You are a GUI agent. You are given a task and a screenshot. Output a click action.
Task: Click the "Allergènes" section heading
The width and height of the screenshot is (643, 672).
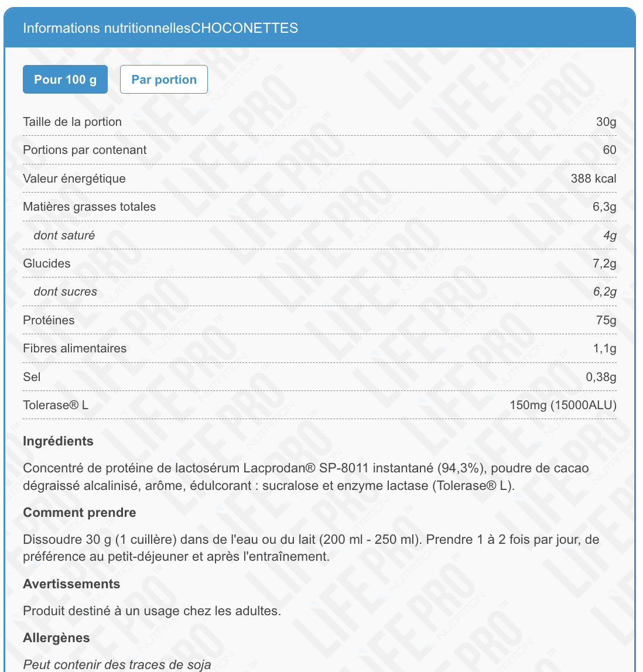56,638
